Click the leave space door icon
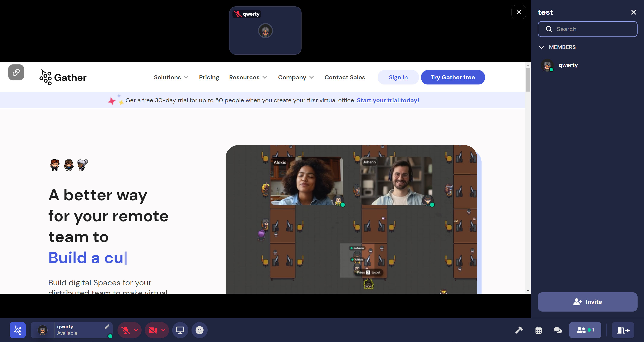The height and width of the screenshot is (342, 644). (623, 330)
